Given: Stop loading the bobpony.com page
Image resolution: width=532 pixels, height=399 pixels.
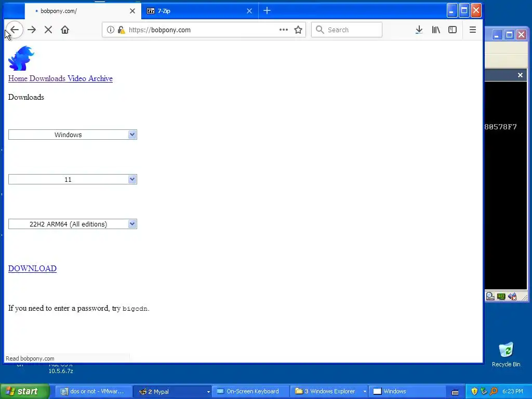Looking at the screenshot, I should point(48,30).
